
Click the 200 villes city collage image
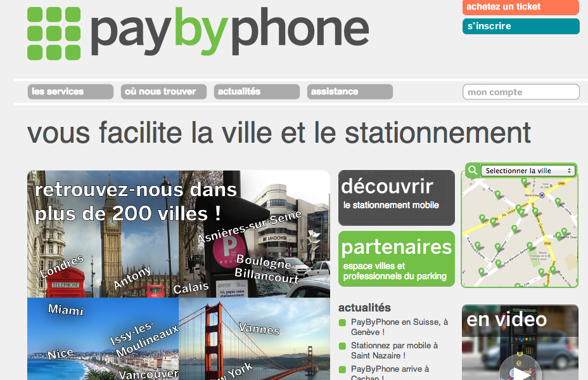(179, 275)
